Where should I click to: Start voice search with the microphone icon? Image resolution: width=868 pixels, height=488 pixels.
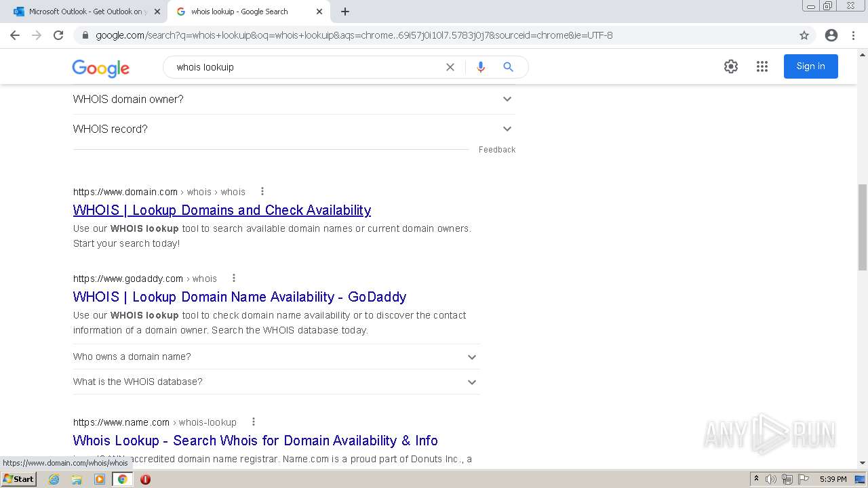point(481,67)
